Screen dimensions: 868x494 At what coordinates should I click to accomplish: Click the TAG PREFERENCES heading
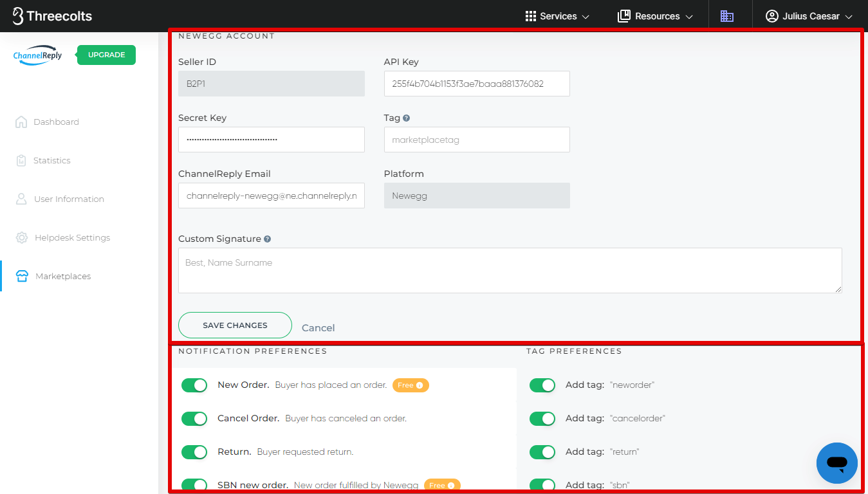[x=574, y=351]
